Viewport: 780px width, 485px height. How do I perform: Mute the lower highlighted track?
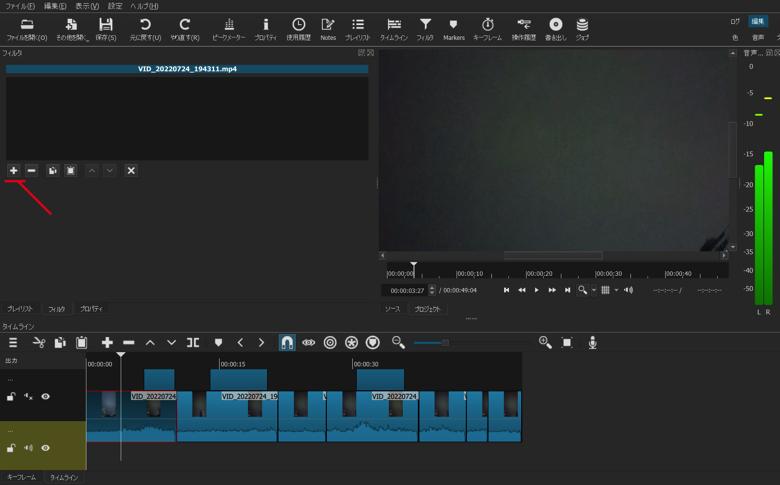pyautogui.click(x=28, y=448)
